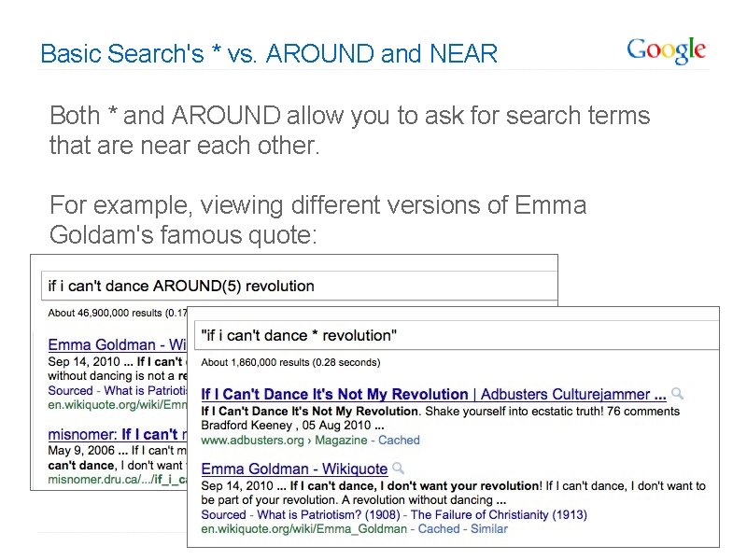Click the Google logo
Viewport: 747px width, 560px height.
[x=666, y=50]
